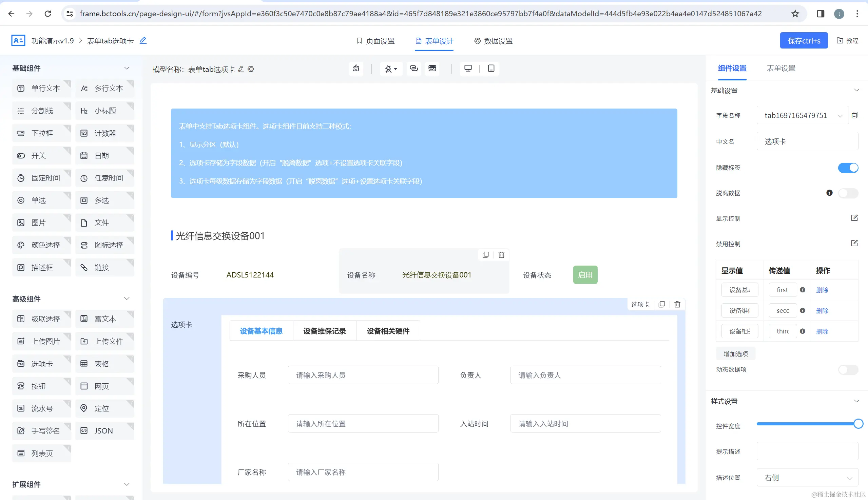Open 显示控制 edit icon
The height and width of the screenshot is (500, 868).
(x=854, y=218)
